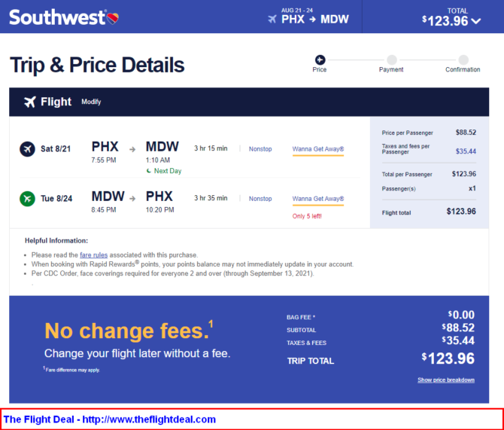Show price breakdown link

click(x=446, y=380)
